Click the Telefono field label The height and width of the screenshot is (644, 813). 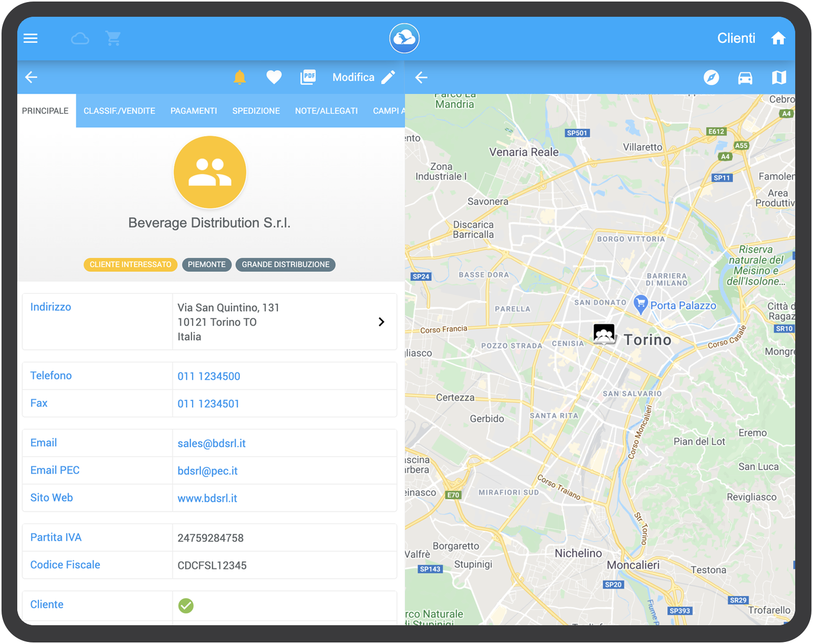click(x=51, y=375)
